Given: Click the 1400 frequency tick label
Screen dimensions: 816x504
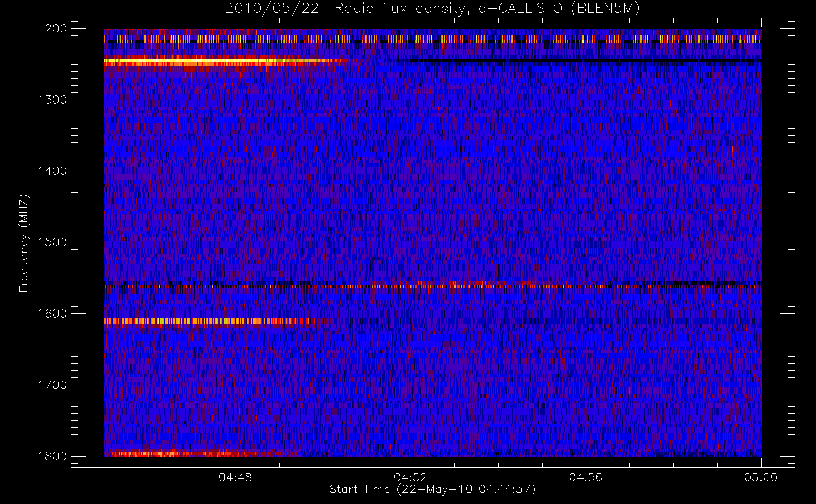Looking at the screenshot, I should tap(52, 171).
